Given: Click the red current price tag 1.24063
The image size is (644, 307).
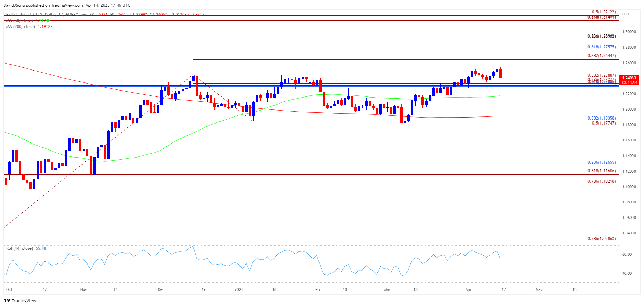Looking at the screenshot, I should (629, 78).
